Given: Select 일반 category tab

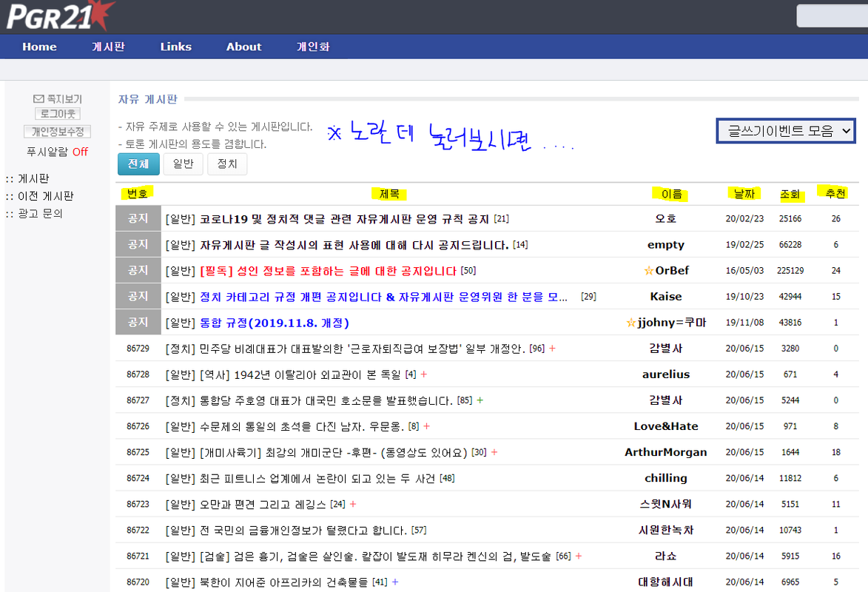Looking at the screenshot, I should [x=184, y=164].
